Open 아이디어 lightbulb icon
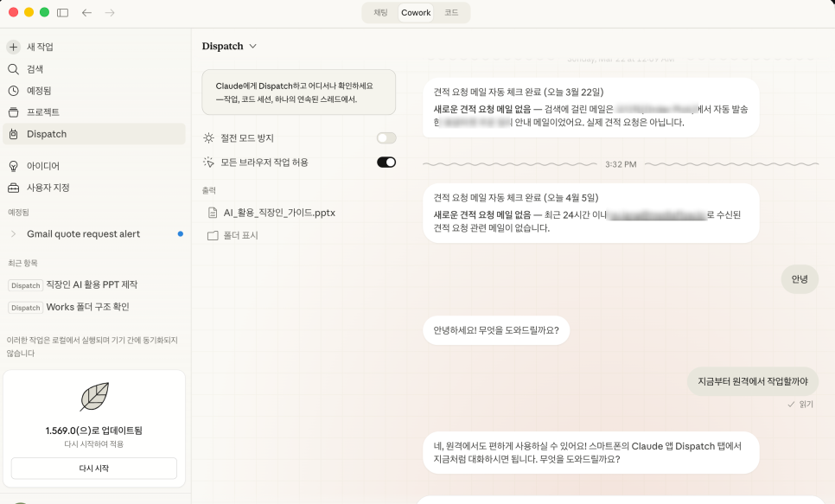This screenshot has width=835, height=504. (13, 166)
